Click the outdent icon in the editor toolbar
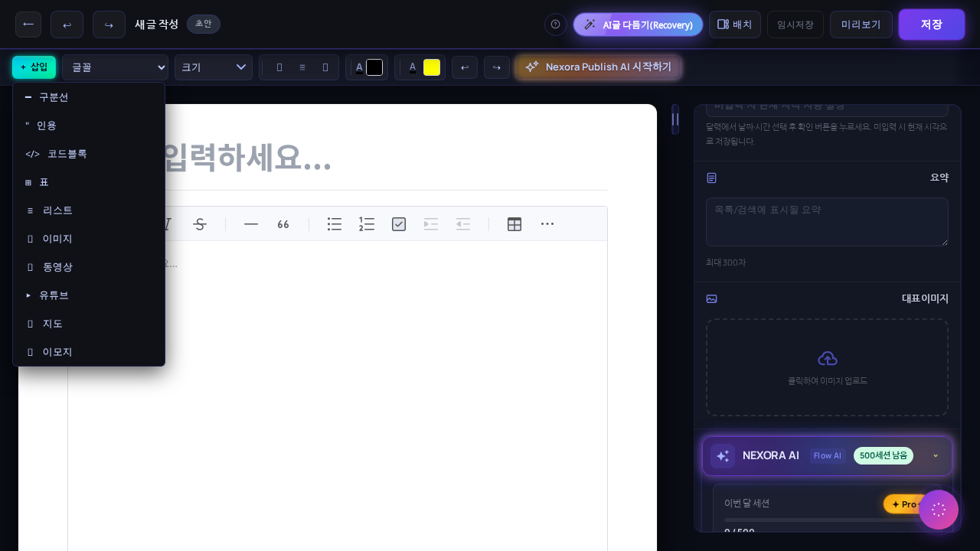This screenshot has width=980, height=551. [463, 224]
